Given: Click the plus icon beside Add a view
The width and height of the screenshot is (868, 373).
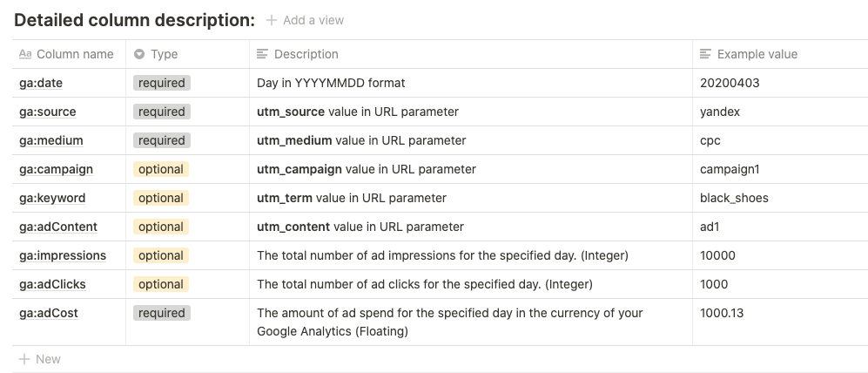Looking at the screenshot, I should coord(272,21).
